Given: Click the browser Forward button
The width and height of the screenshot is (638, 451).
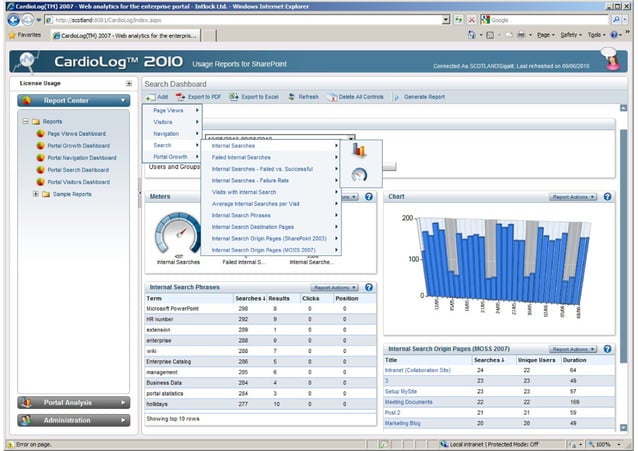Looking at the screenshot, I should [28, 20].
